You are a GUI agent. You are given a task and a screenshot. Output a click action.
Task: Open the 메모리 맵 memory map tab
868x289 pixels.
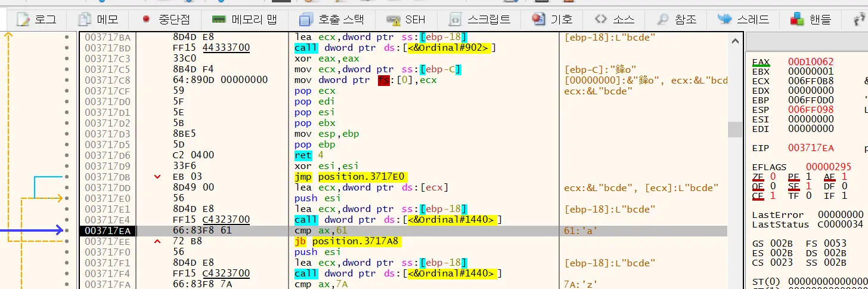tap(246, 19)
